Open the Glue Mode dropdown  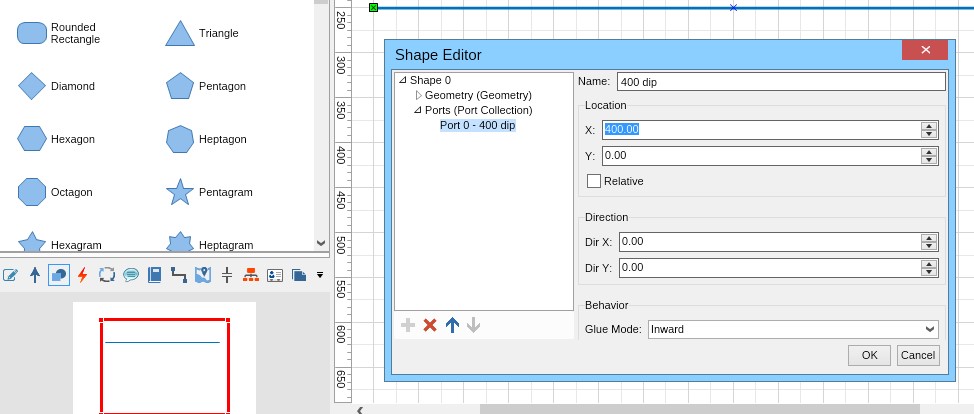tap(792, 329)
